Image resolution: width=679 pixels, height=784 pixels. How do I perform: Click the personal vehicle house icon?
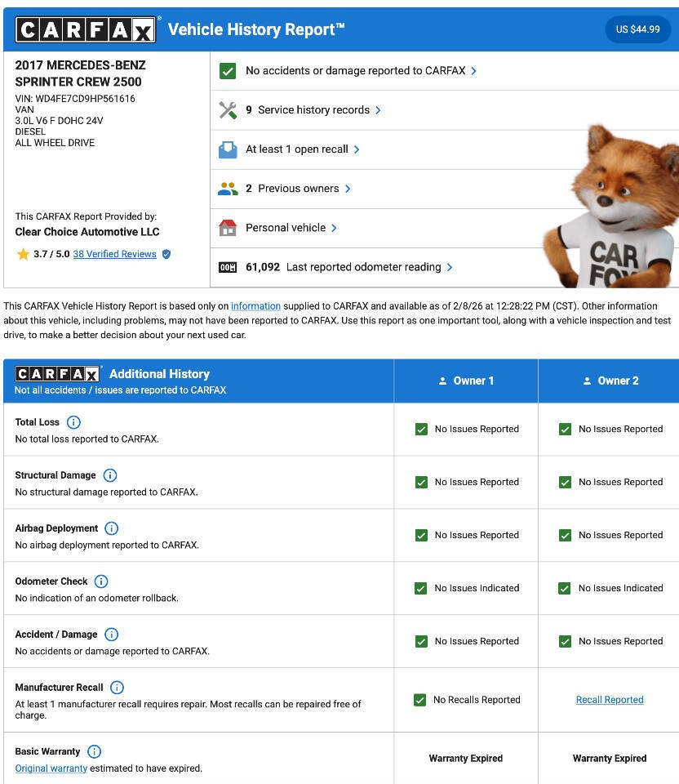(228, 228)
